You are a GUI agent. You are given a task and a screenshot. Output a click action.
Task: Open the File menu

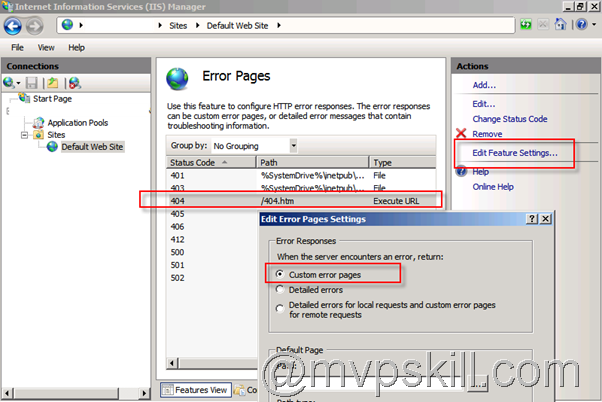point(17,48)
